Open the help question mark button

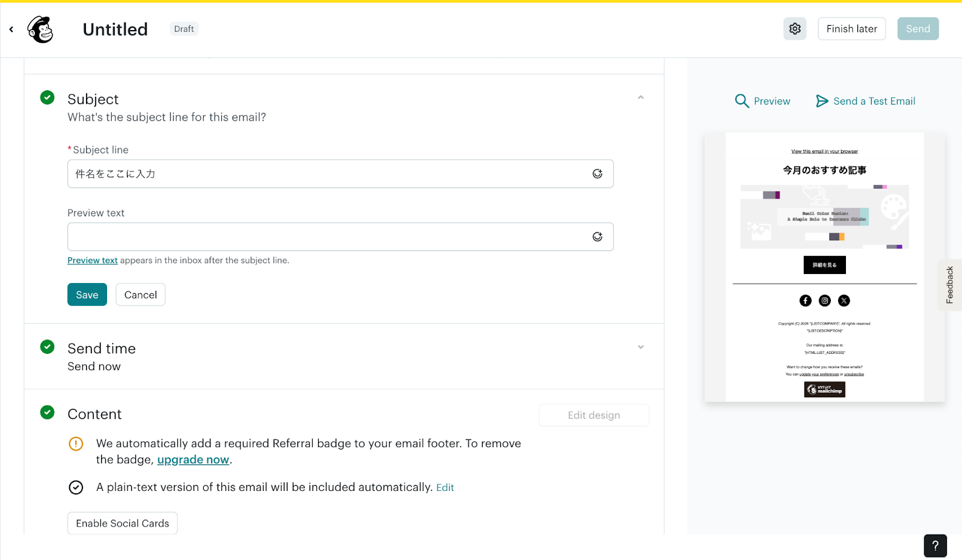pos(935,546)
